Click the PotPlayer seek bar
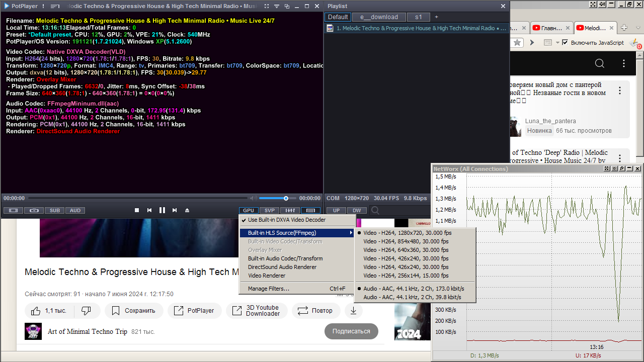This screenshot has height=362, width=644. pos(138,198)
